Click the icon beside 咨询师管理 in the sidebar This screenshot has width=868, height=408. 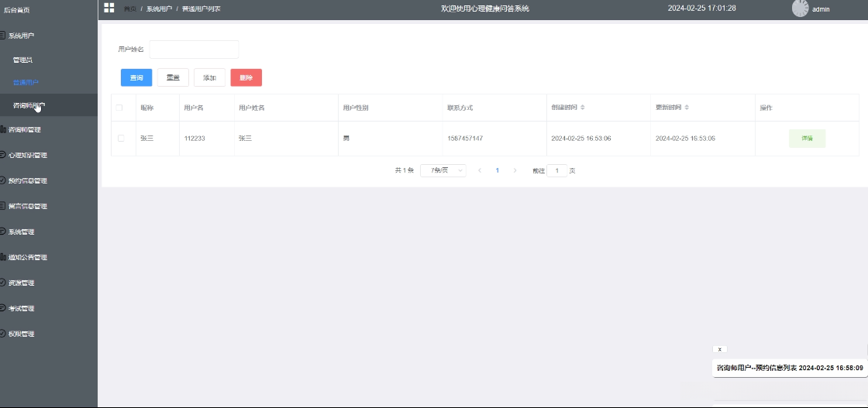pos(3,130)
